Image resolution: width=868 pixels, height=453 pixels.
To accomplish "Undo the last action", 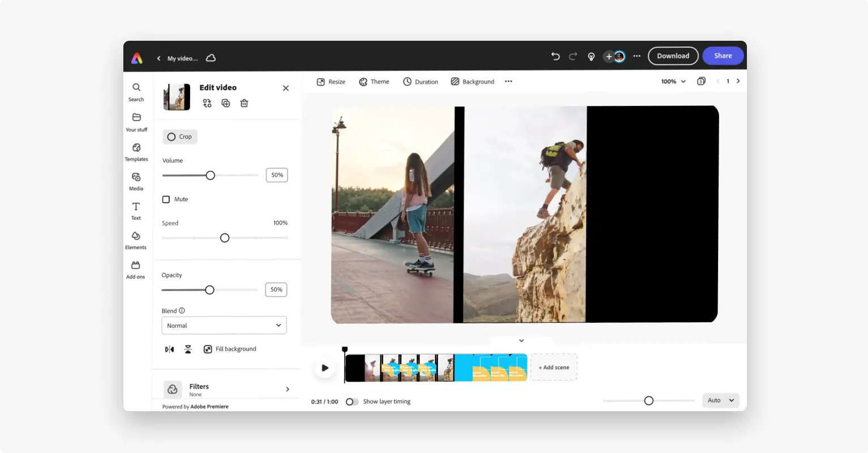I will click(555, 56).
